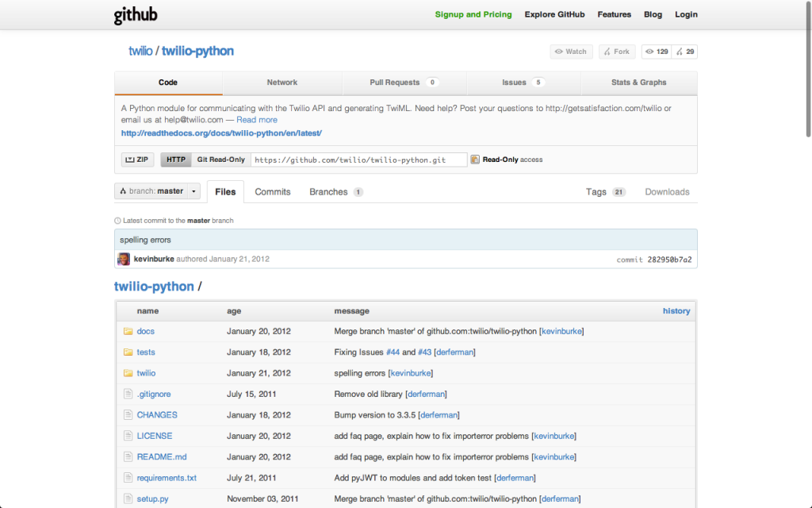Open the twilio owner link
This screenshot has width=812, height=508.
(x=140, y=52)
